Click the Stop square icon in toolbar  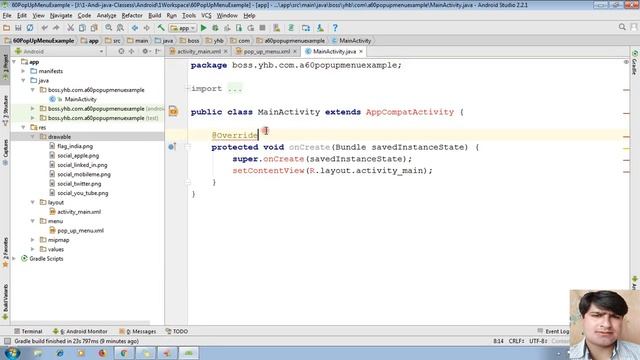click(x=262, y=28)
